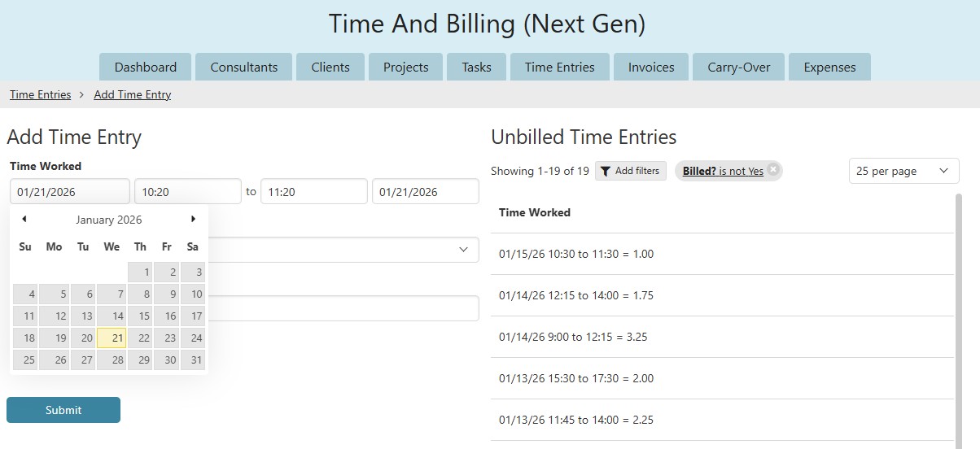
Task: Click the Add filters funnel button
Action: (x=631, y=171)
